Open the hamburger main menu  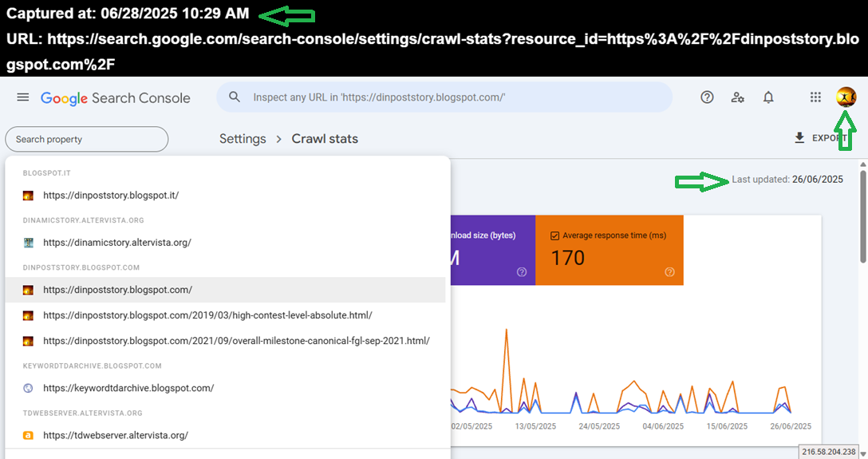(x=22, y=97)
